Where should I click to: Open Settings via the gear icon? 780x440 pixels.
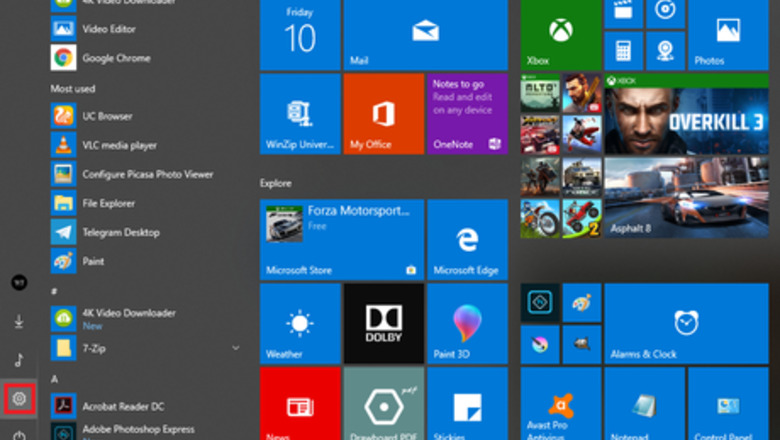pyautogui.click(x=19, y=398)
